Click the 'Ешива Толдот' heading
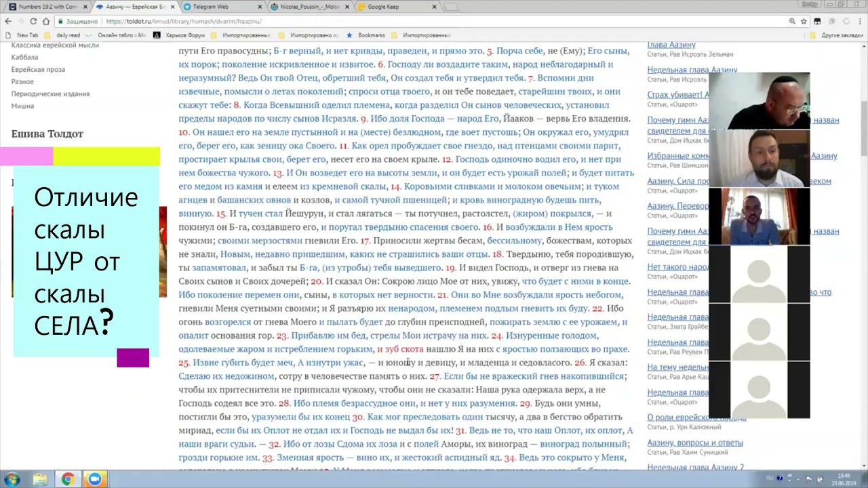 point(47,134)
